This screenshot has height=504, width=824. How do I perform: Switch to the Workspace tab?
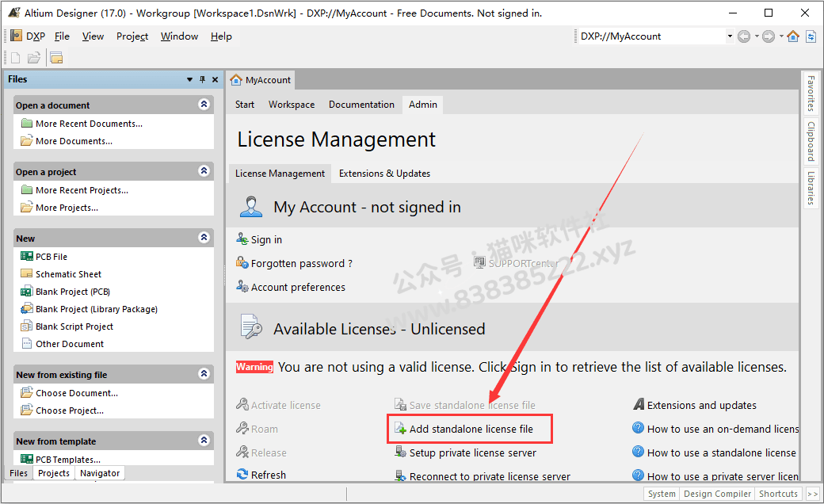pos(292,105)
